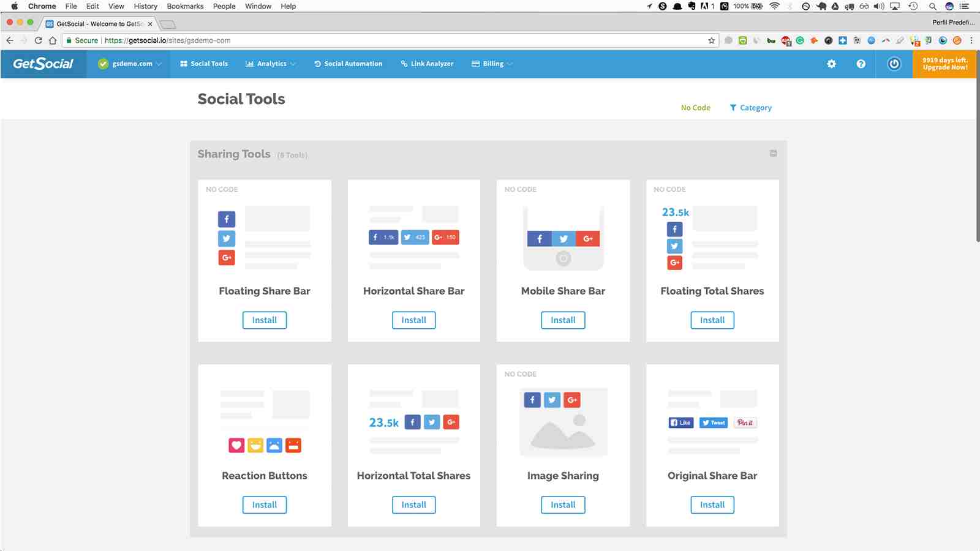Click the power logout icon
980x551 pixels.
click(x=894, y=64)
